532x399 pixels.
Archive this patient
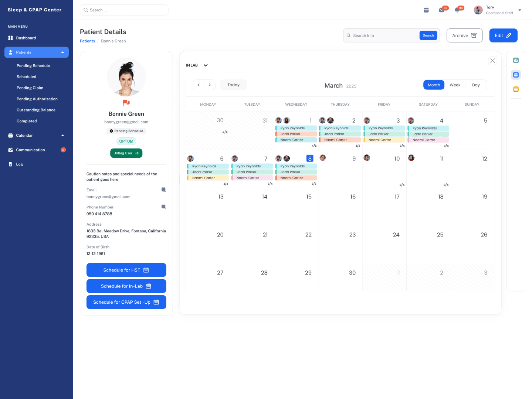pyautogui.click(x=464, y=35)
